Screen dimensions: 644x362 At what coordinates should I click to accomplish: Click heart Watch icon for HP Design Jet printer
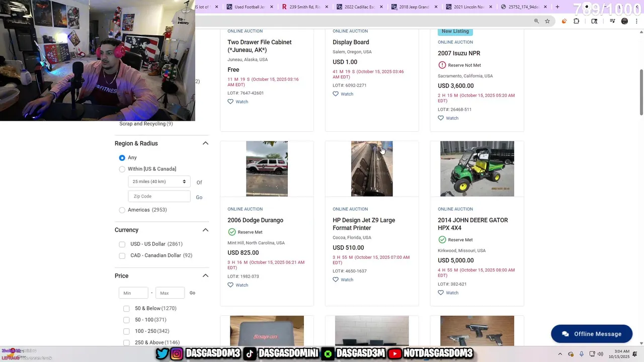[336, 280]
